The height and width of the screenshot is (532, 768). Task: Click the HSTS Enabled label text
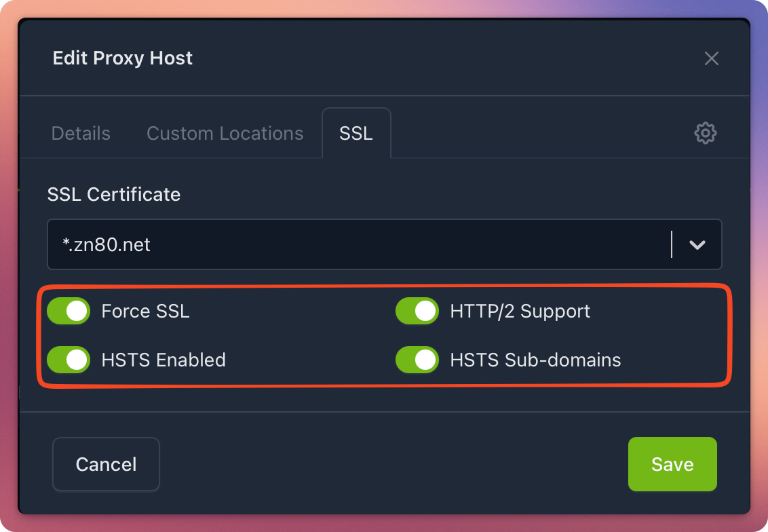pyautogui.click(x=164, y=360)
